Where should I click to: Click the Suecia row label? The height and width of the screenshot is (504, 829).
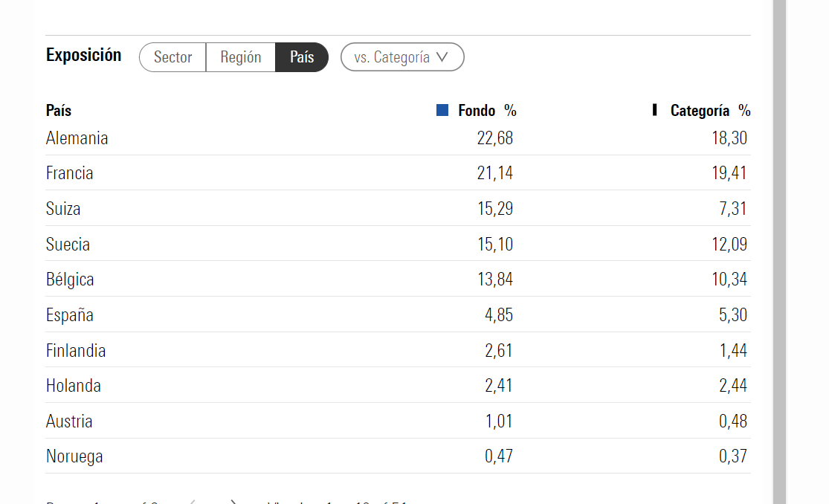(68, 245)
